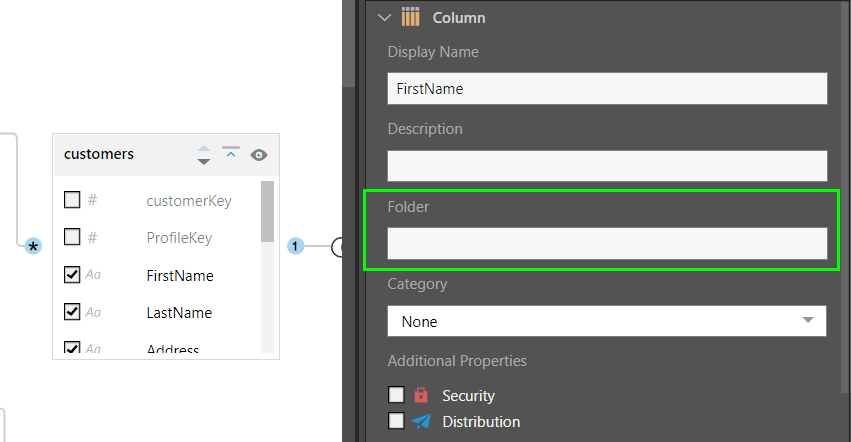This screenshot has width=851, height=442.
Task: Toggle the eye visibility icon on customers table
Action: pos(259,155)
